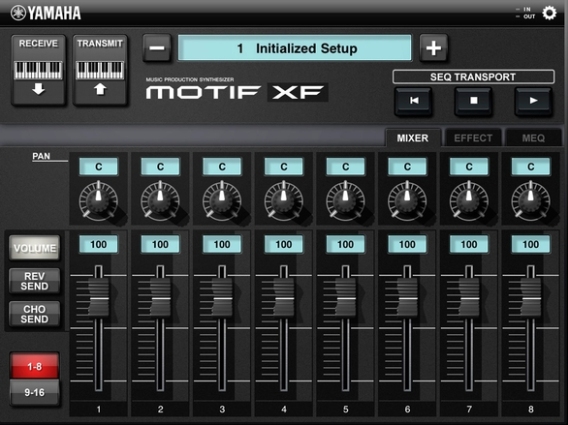Click the pan knob for channel 8
Screen dimensions: 568x425
531,201
